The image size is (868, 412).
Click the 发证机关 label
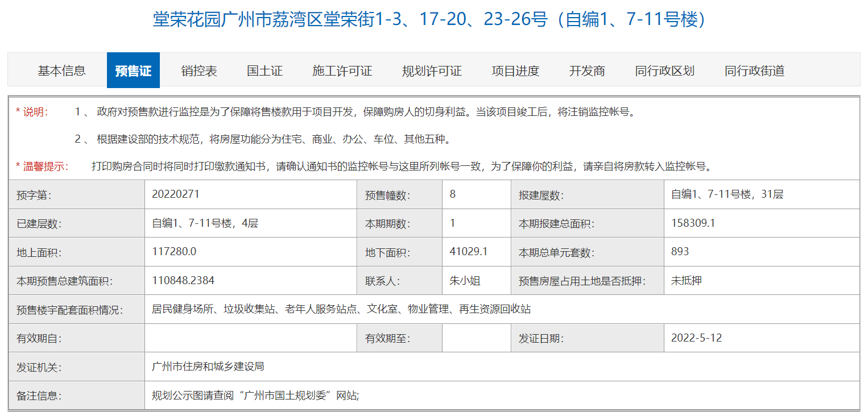tap(39, 367)
